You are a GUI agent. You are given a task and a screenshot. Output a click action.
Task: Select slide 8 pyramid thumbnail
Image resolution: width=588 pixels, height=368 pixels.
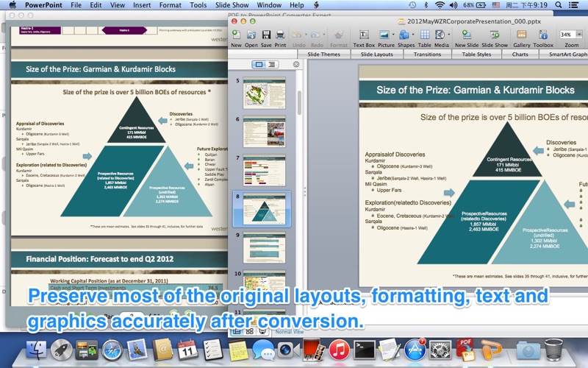pos(264,209)
